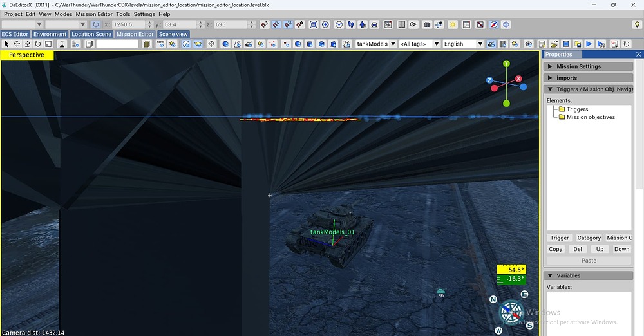Click the Down button
Screen dimensions: 644x336
coord(622,249)
